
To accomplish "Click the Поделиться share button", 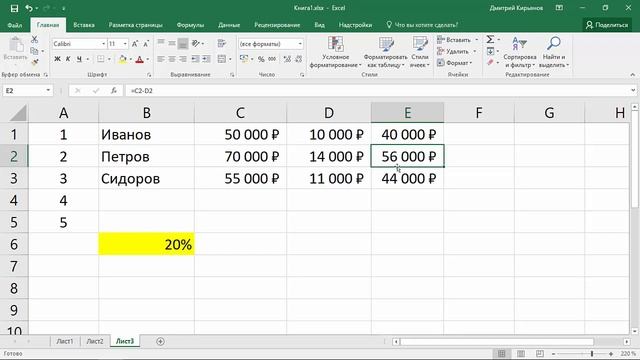I will (607, 25).
